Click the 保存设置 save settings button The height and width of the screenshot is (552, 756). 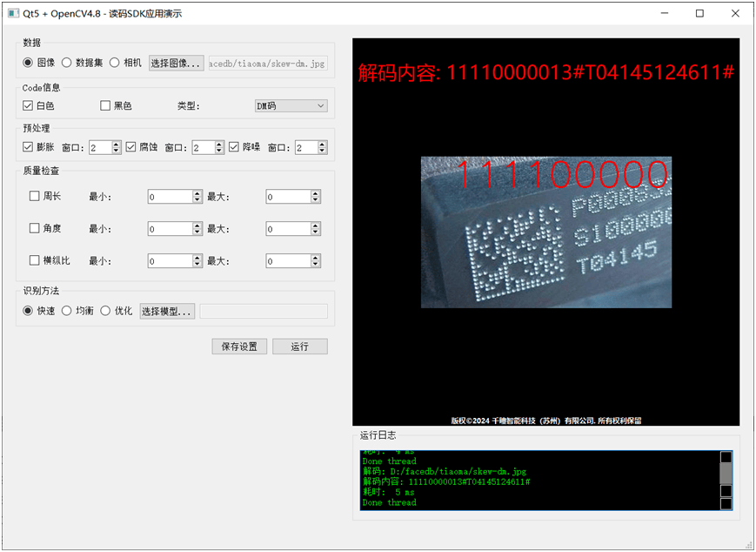(238, 346)
